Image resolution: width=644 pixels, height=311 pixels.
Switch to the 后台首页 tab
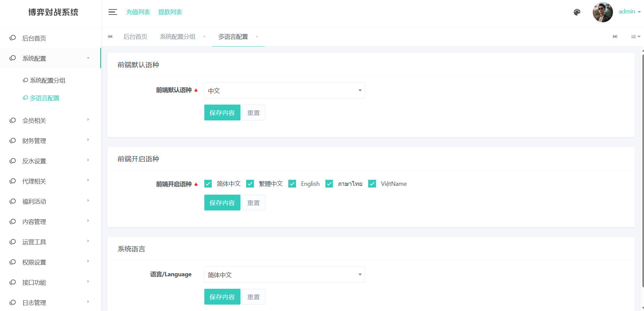click(x=135, y=36)
